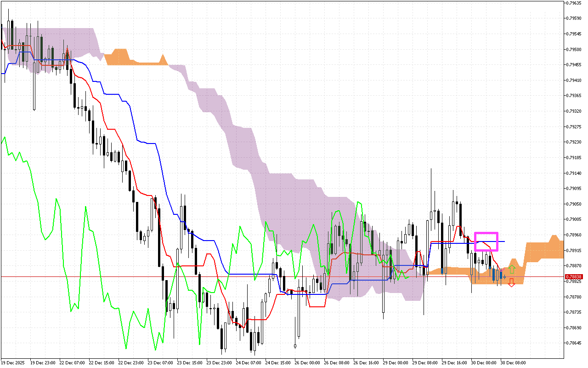The width and height of the screenshot is (588, 368).
Task: Click the 0.78645 price axis label
Action: pos(574,343)
